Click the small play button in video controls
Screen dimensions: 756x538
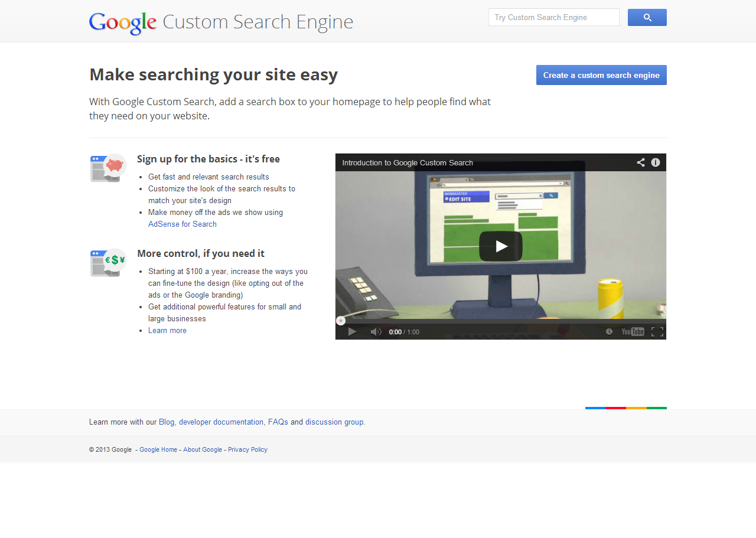352,332
